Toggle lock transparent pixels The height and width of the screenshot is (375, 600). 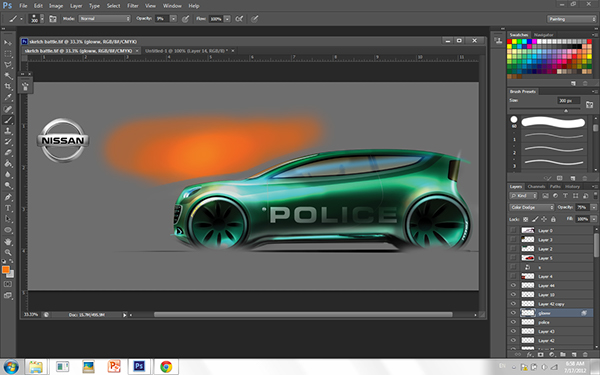click(x=525, y=219)
